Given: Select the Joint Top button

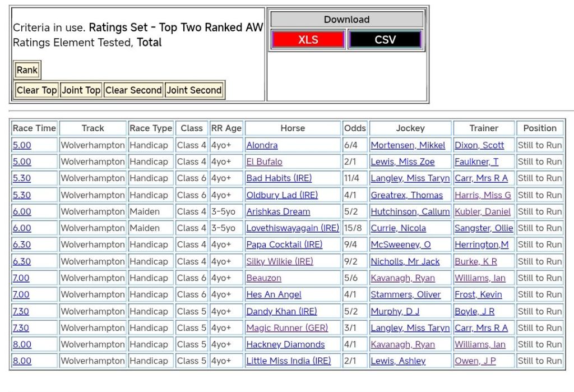Looking at the screenshot, I should click(x=81, y=90).
